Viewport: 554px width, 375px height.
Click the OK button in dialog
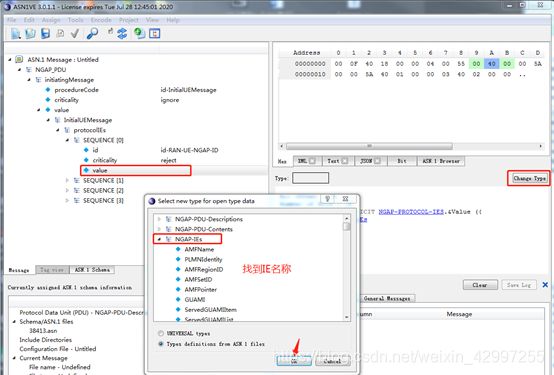[294, 361]
